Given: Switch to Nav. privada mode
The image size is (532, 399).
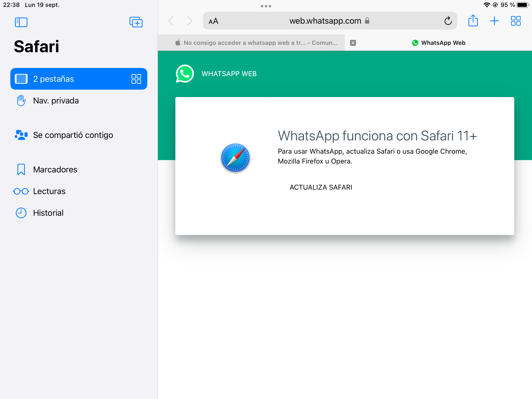Looking at the screenshot, I should [56, 101].
